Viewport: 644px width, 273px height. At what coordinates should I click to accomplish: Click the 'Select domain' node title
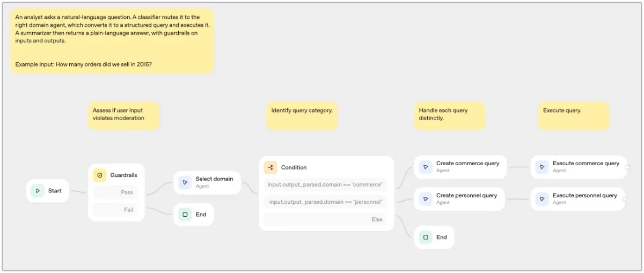pos(215,179)
